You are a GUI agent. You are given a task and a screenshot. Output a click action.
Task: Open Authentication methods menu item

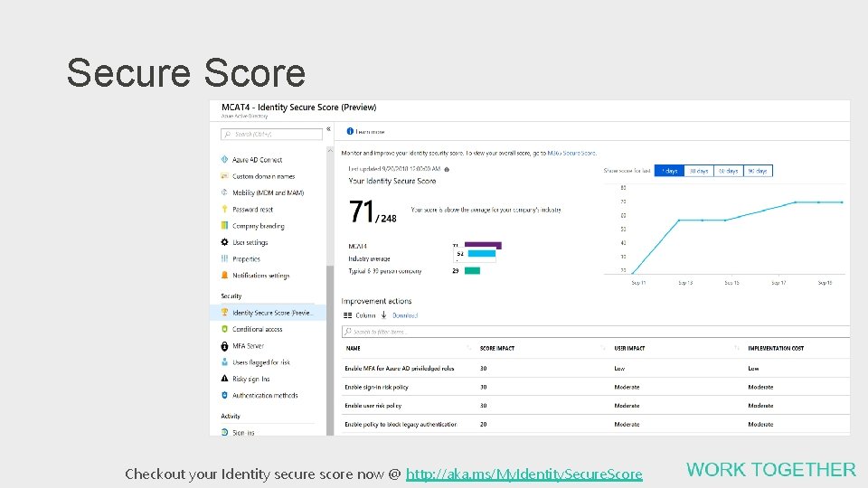[x=265, y=396]
